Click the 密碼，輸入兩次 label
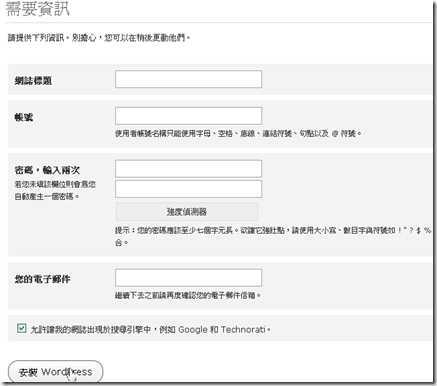The height and width of the screenshot is (386, 437). tap(47, 170)
